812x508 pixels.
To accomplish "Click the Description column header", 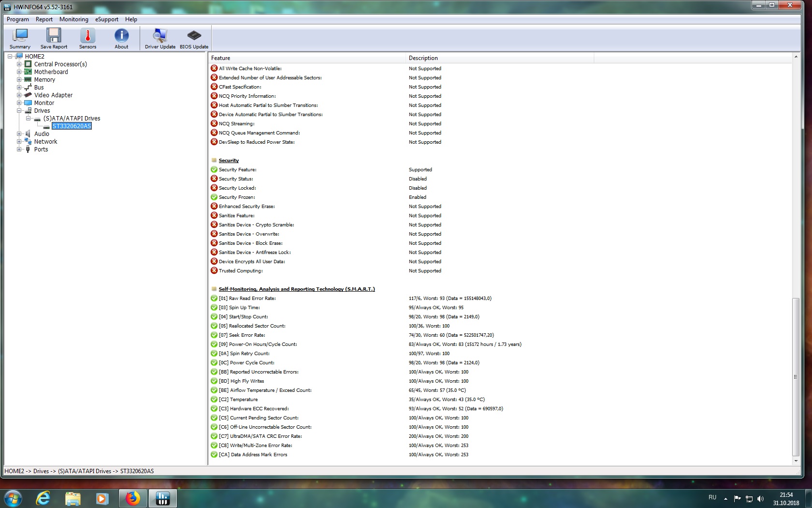I will click(500, 58).
